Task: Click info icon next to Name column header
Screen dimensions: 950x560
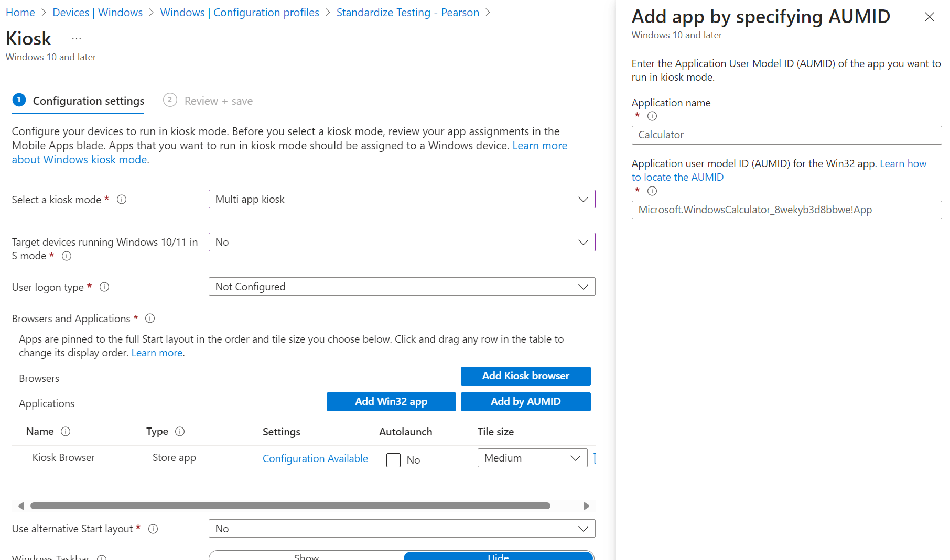Action: click(66, 432)
